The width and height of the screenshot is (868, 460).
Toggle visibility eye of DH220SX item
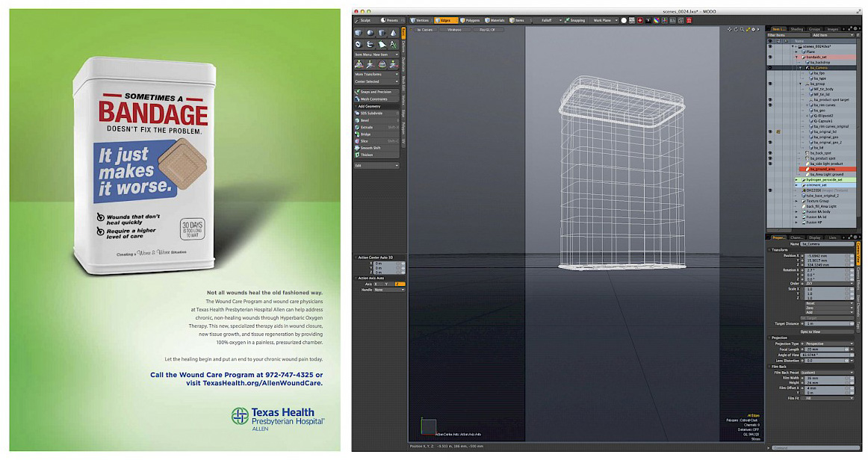(770, 190)
